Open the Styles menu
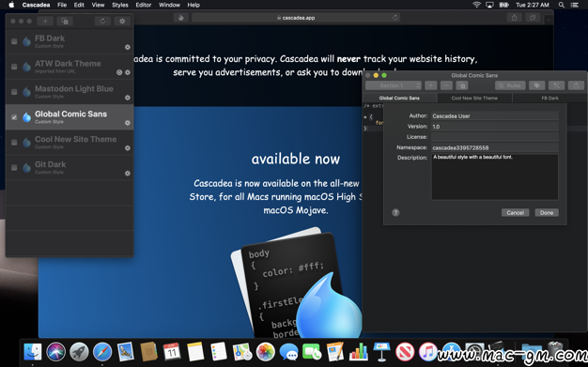588x367 pixels. tap(120, 5)
